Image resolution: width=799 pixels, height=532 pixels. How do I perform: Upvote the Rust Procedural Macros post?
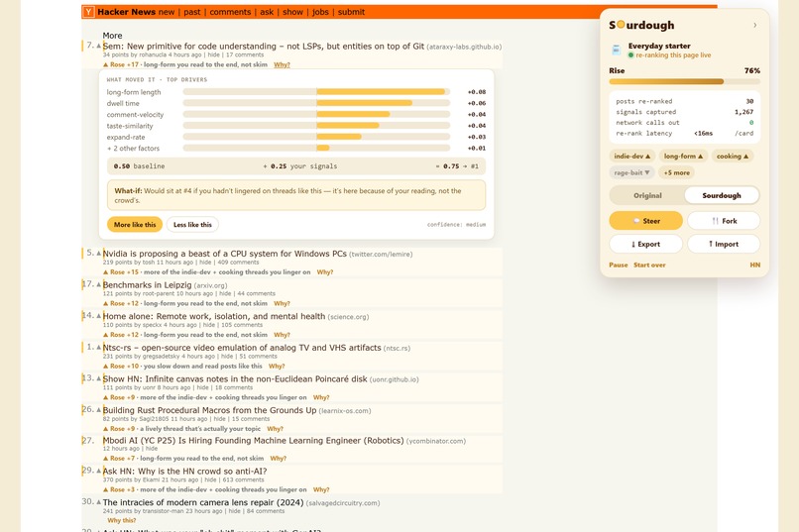click(99, 410)
